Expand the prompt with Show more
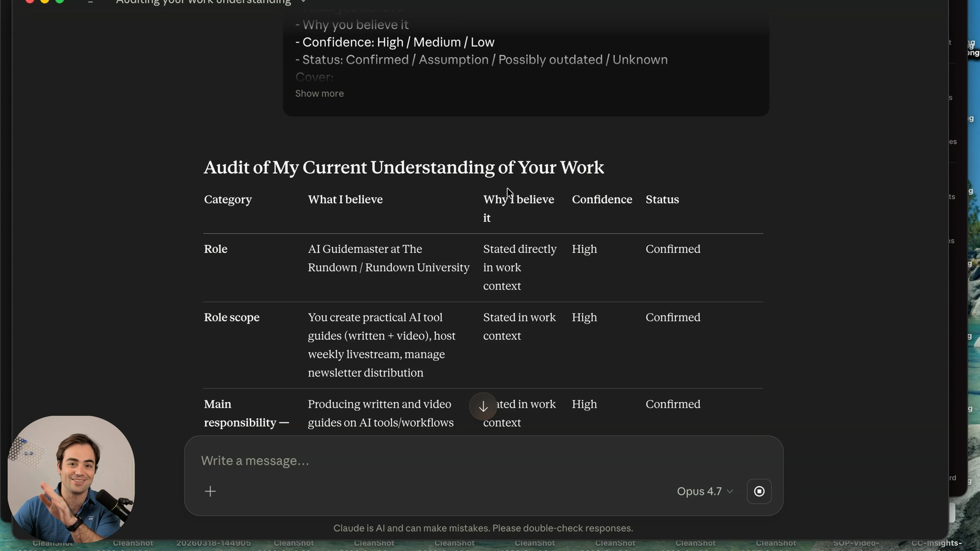 point(319,93)
